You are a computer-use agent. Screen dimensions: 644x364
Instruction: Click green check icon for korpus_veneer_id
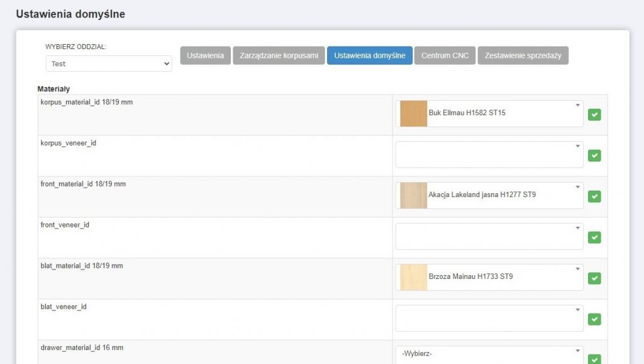[594, 156]
